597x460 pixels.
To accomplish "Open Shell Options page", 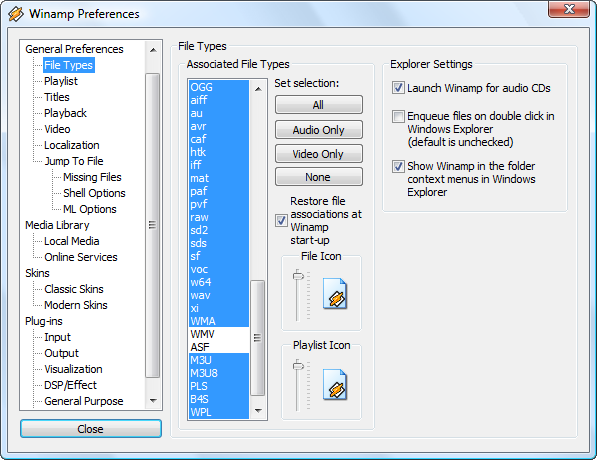I will 94,193.
